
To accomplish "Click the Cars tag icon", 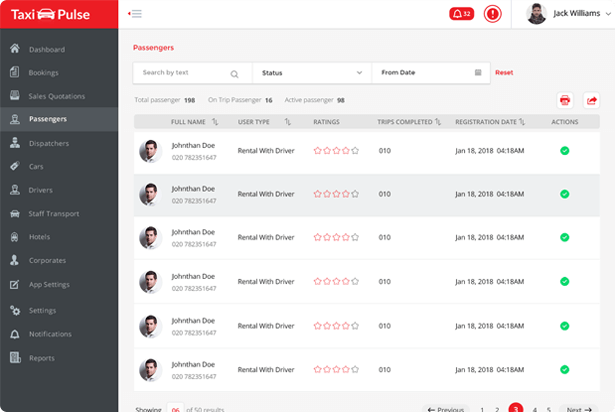I will coord(15,166).
